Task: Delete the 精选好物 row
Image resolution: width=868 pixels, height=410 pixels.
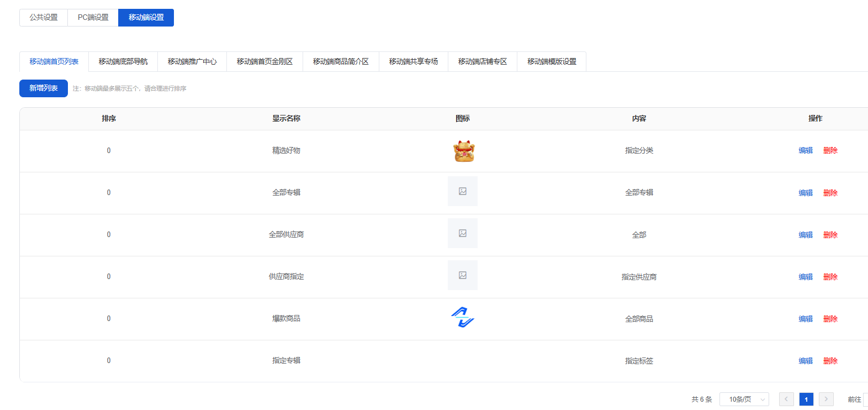Action: [830, 150]
